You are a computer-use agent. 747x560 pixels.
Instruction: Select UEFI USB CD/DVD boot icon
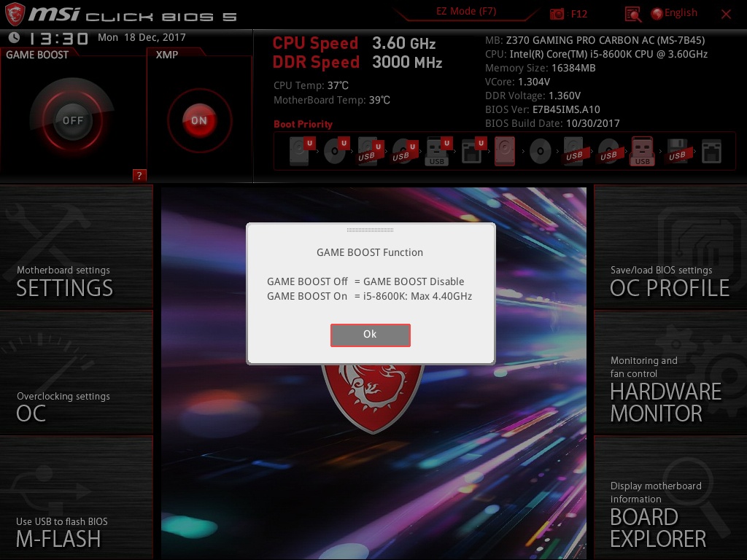tap(404, 151)
